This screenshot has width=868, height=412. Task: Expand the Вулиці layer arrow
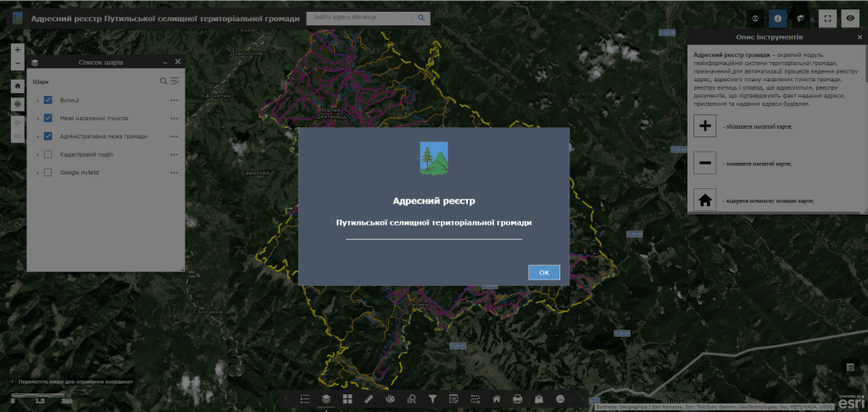click(37, 100)
